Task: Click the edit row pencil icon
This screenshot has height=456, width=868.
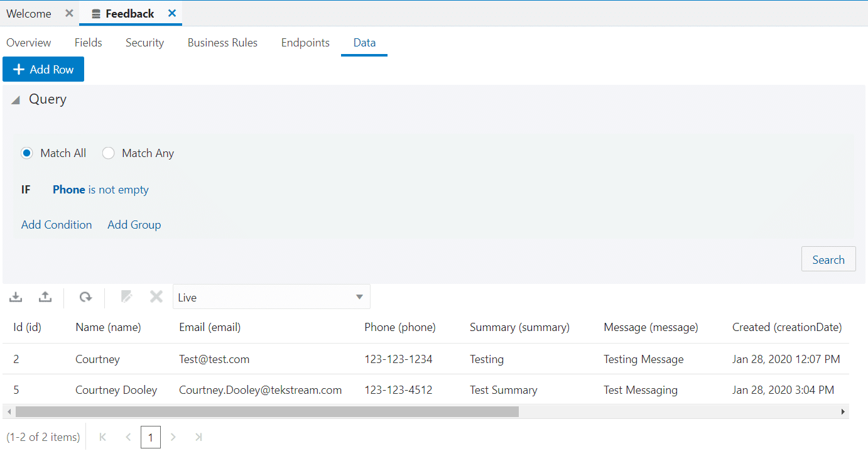Action: [x=127, y=296]
